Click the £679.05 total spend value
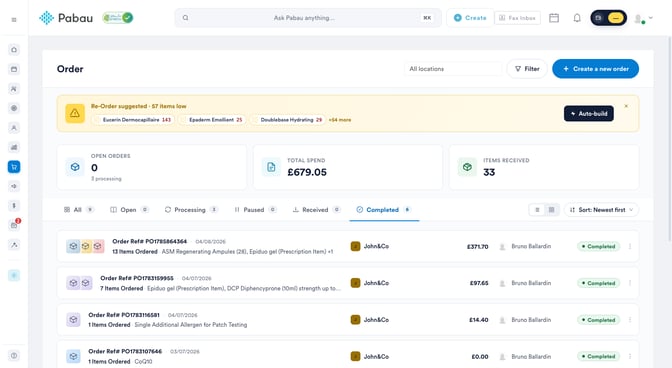The image size is (672, 368). [x=307, y=172]
